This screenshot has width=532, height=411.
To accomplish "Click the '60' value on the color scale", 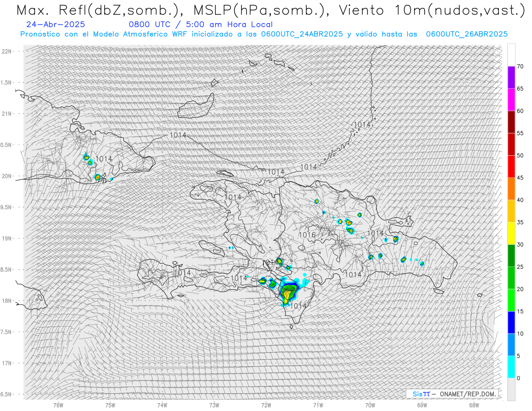I will tap(520, 111).
